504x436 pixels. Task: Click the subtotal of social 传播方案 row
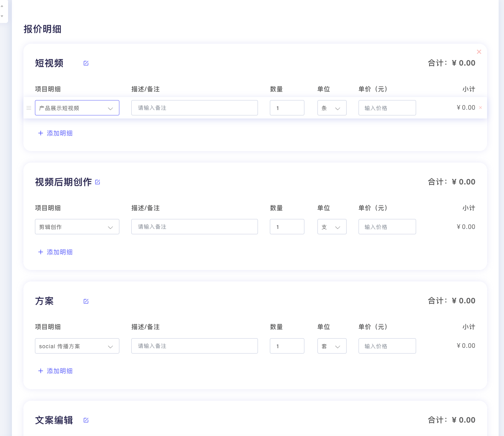466,346
